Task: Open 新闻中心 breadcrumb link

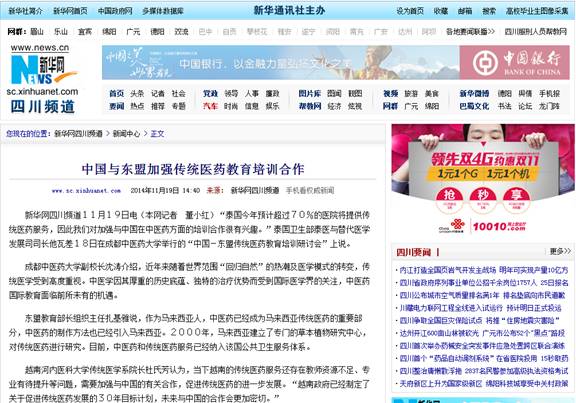Action: point(126,134)
